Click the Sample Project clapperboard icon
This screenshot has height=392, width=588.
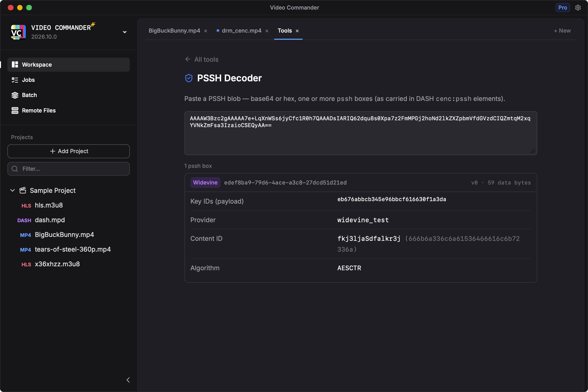coord(23,191)
